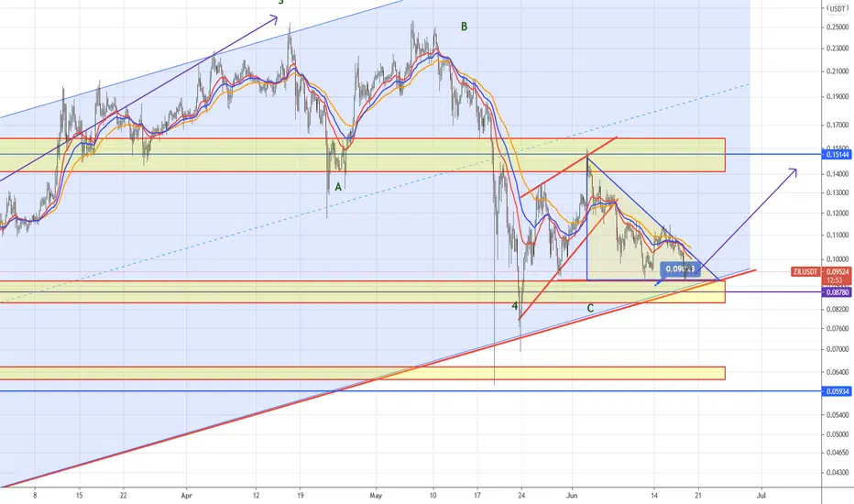This screenshot has height=504, width=854.
Task: Click the 0.05000 price axis tick
Action: 838,434
